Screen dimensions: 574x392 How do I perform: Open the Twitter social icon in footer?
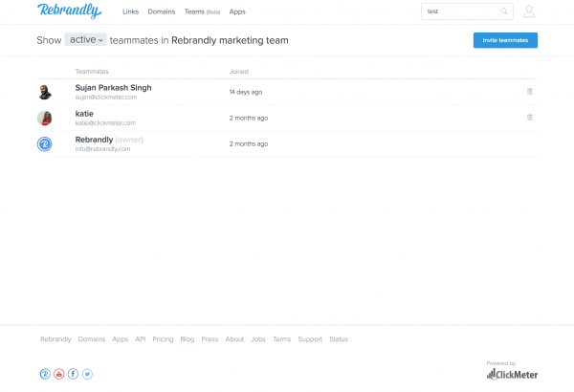[87, 374]
